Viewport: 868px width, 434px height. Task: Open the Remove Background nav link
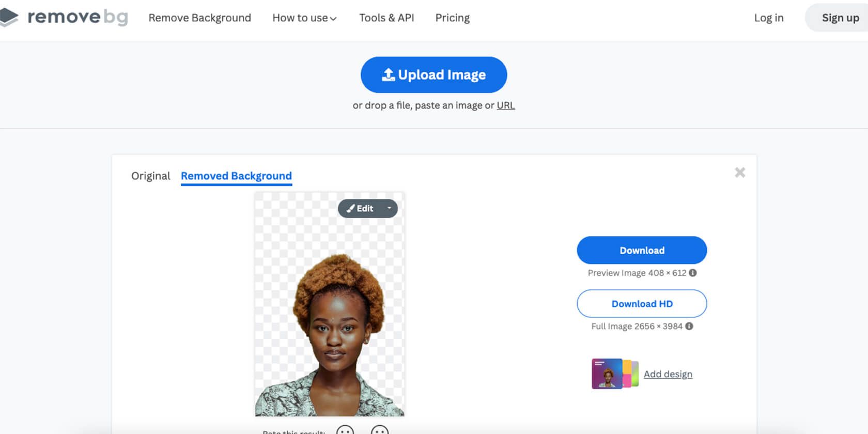point(200,18)
